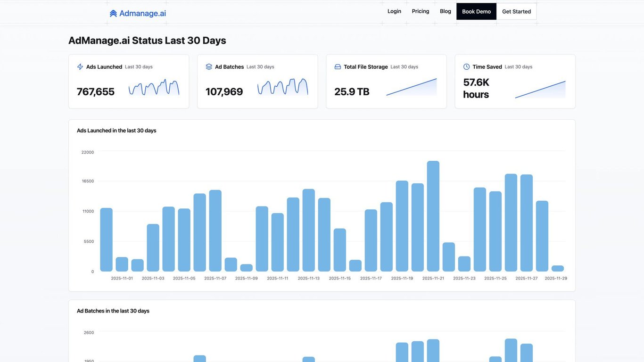
Task: Click the Book Demo button
Action: click(x=476, y=11)
